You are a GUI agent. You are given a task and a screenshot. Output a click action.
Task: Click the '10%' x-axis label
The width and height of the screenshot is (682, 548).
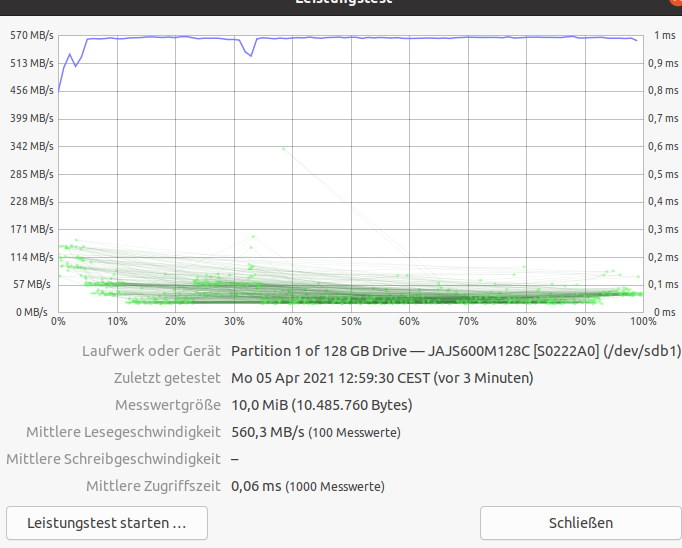117,321
